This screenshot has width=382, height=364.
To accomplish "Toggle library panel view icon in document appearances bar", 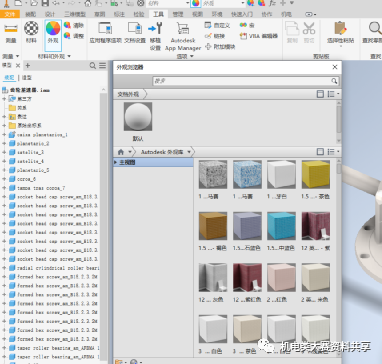I will [320, 94].
